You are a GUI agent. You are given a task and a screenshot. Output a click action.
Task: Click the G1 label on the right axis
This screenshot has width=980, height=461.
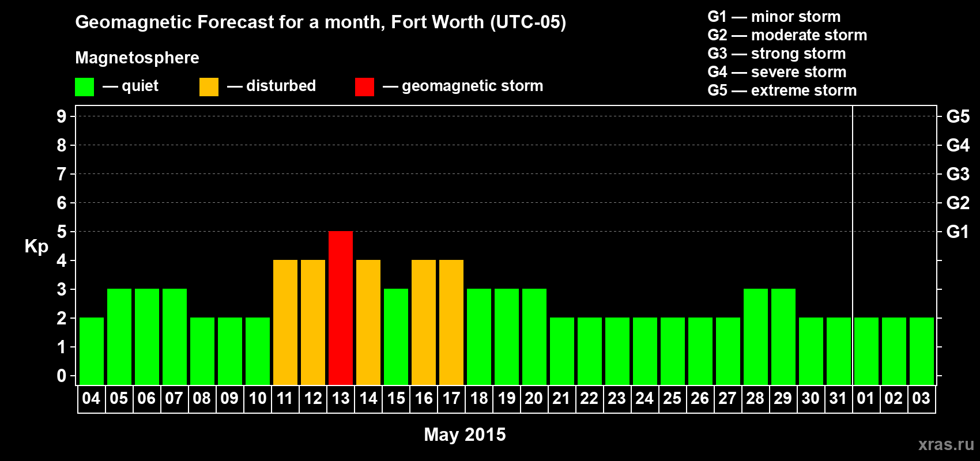pyautogui.click(x=958, y=232)
